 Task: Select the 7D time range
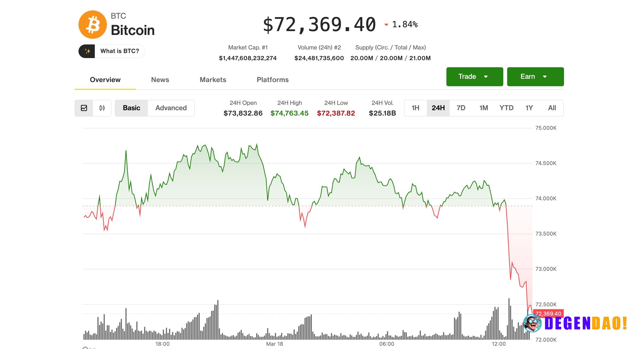point(461,108)
